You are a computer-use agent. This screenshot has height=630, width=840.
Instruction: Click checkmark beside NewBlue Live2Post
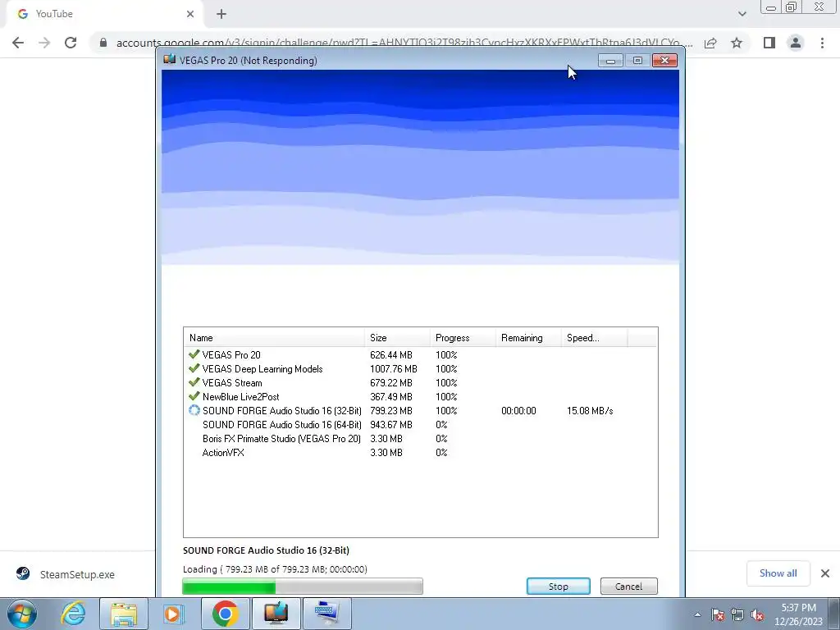point(194,396)
